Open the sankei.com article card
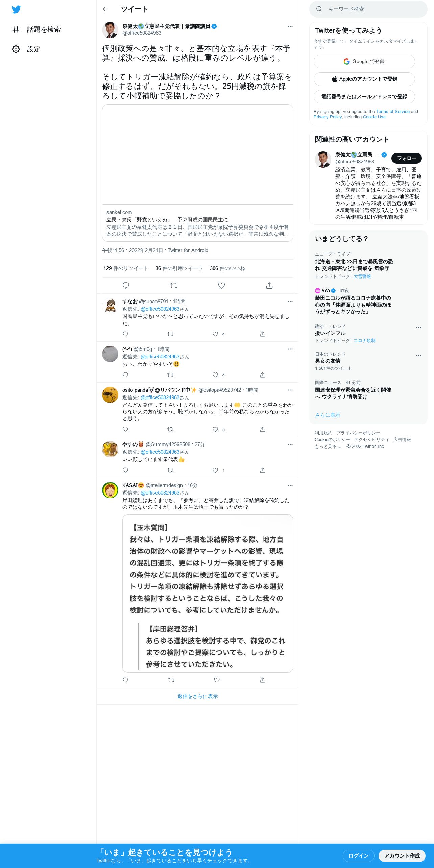The width and height of the screenshot is (434, 868). point(198,173)
